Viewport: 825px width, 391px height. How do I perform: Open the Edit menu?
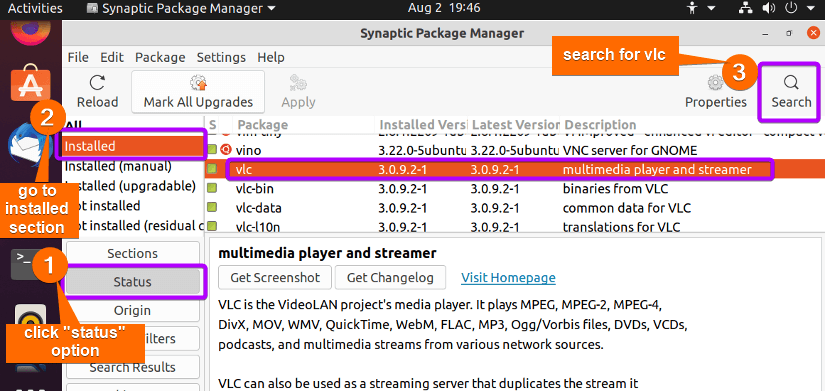point(112,57)
